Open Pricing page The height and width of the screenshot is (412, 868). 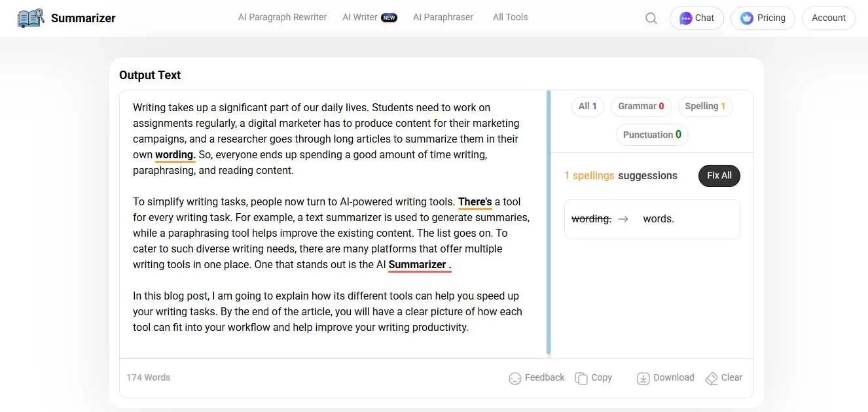tap(762, 18)
